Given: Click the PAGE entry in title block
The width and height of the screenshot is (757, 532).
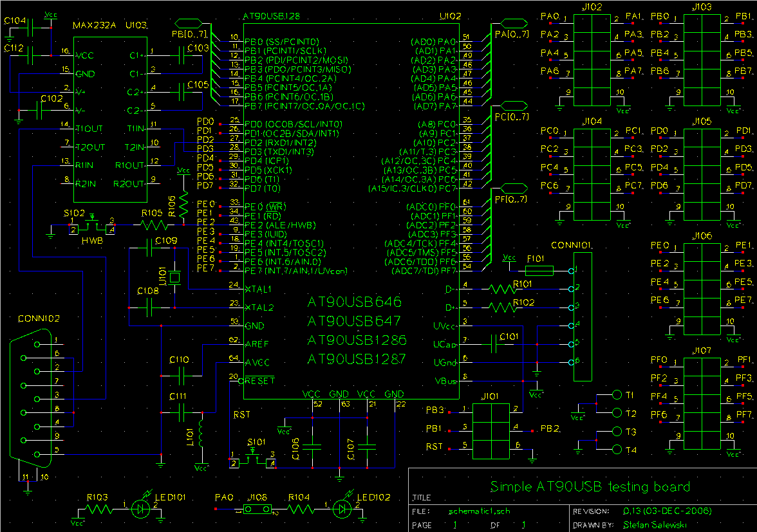Looking at the screenshot, I should [421, 524].
